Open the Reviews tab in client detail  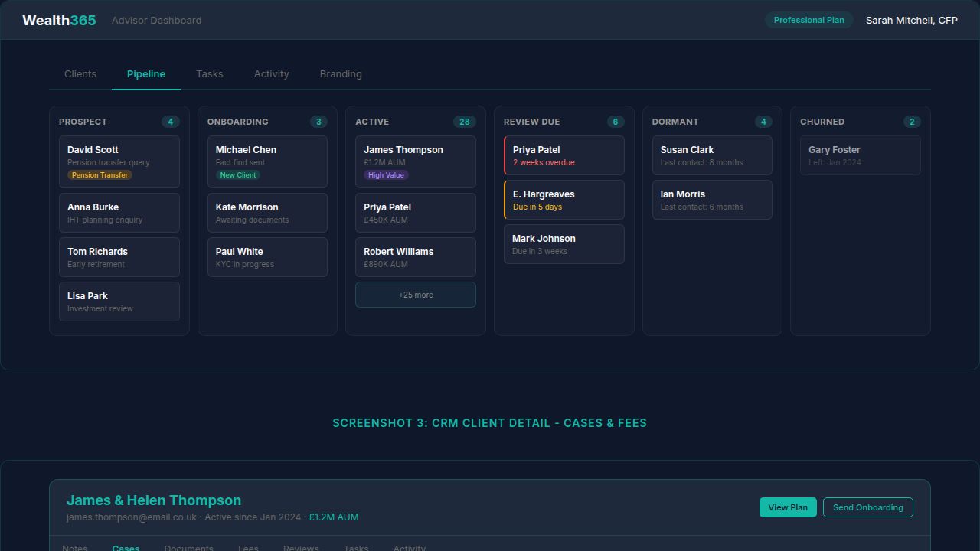click(x=300, y=547)
